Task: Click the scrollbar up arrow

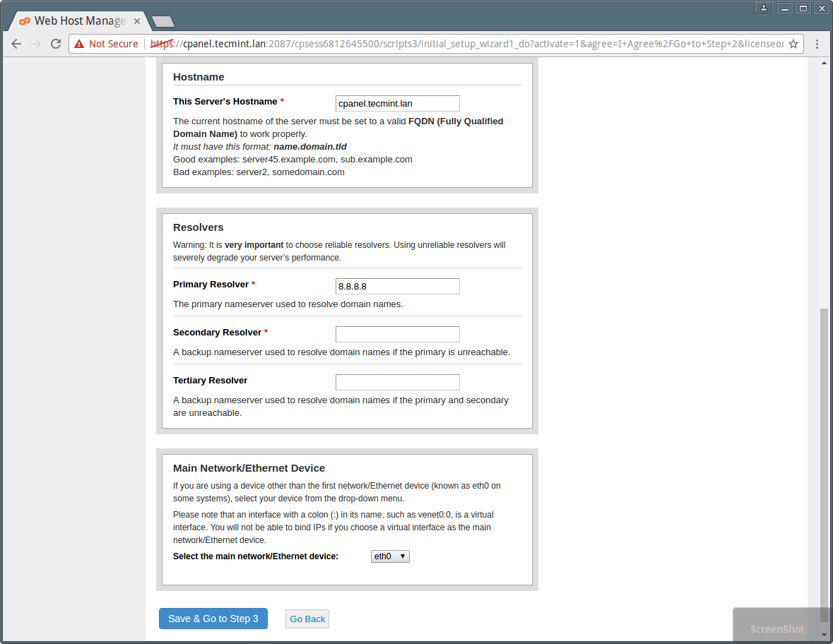Action: (823, 63)
